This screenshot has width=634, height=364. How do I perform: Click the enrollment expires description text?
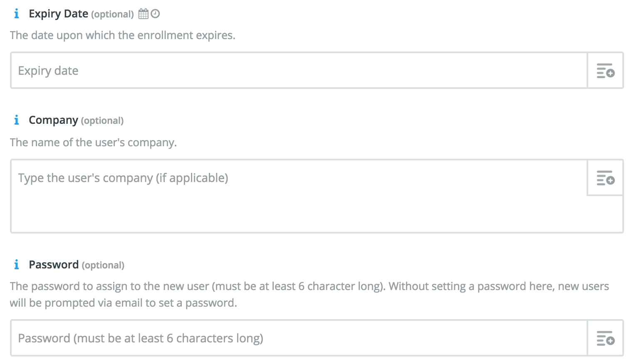pos(123,35)
